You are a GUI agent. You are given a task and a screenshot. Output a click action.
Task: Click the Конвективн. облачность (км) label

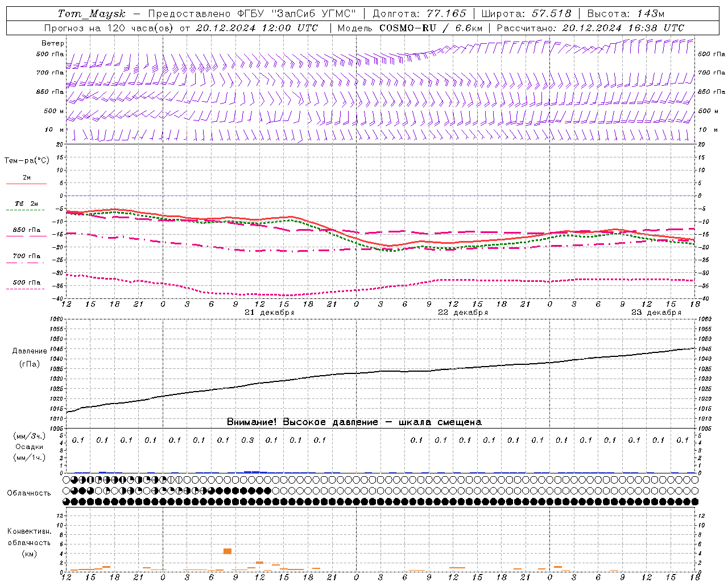29,543
